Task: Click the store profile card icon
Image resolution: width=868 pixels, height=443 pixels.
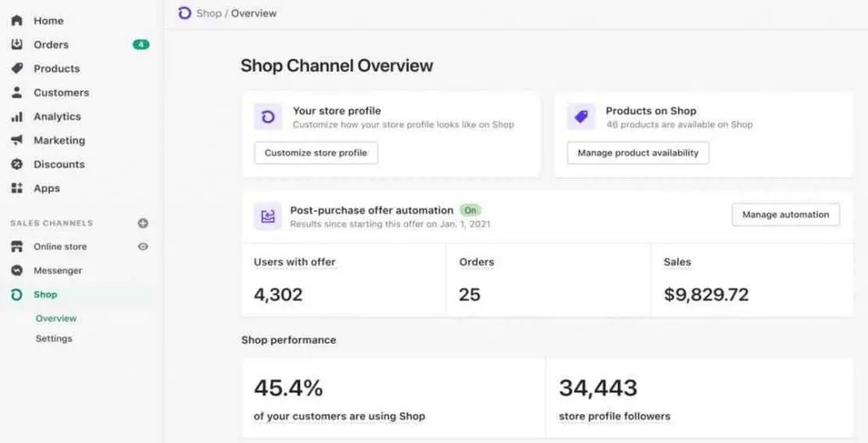Action: tap(268, 117)
